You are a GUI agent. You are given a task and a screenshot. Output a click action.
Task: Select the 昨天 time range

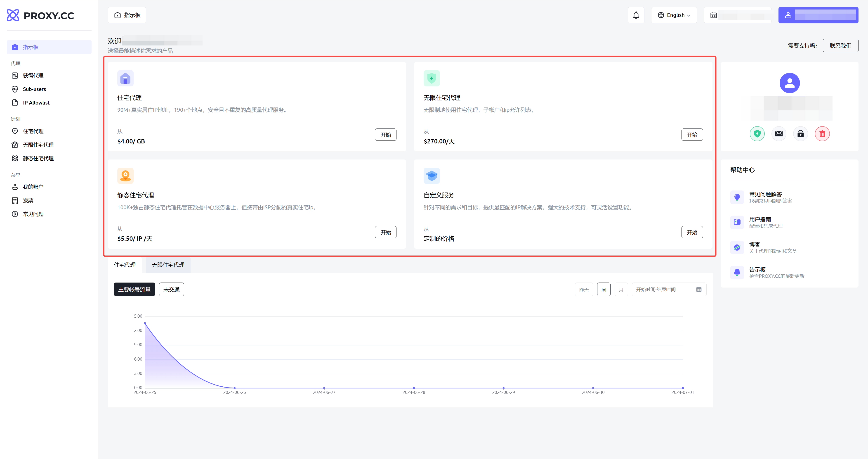[x=584, y=289]
